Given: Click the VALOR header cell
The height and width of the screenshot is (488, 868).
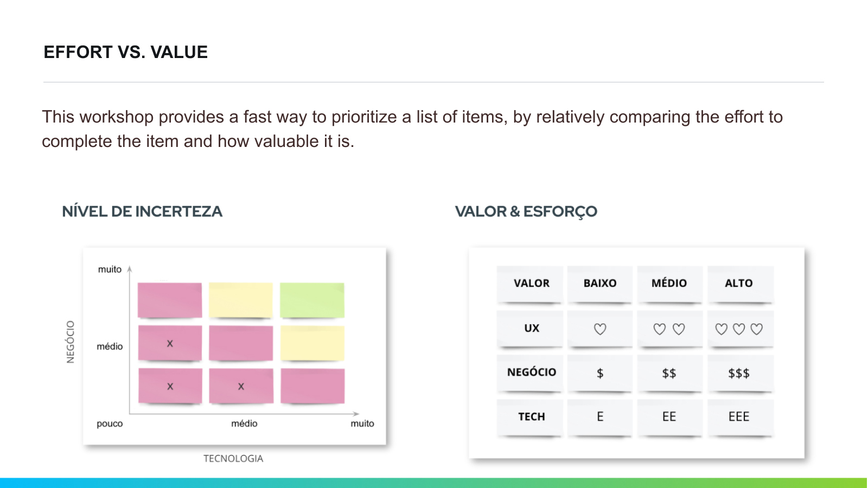Looking at the screenshot, I should 531,283.
